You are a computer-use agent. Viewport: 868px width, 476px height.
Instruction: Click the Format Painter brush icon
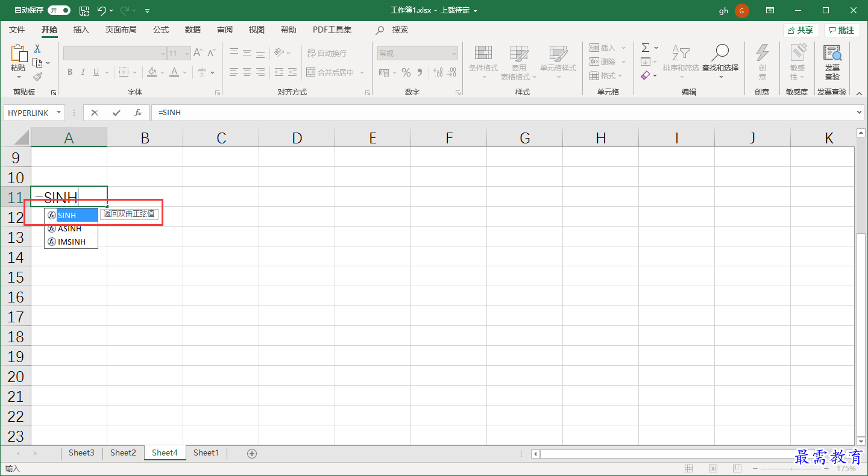37,77
